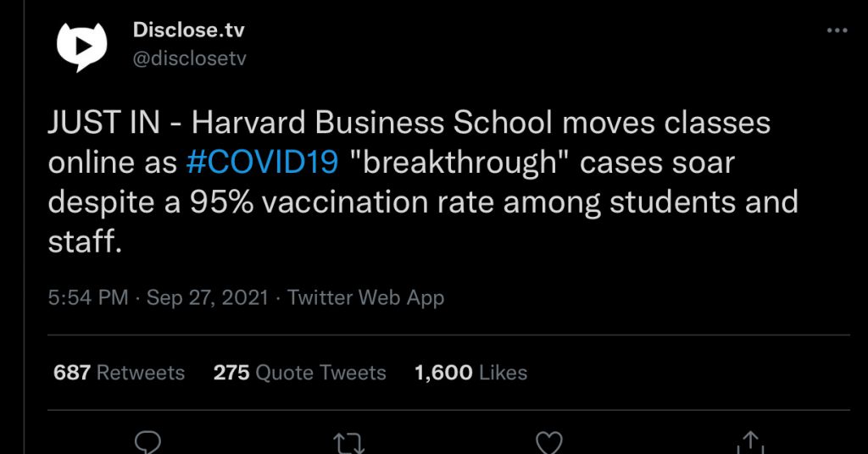The height and width of the screenshot is (454, 868).
Task: Open the Disclose.tv profile avatar
Action: coord(81,47)
